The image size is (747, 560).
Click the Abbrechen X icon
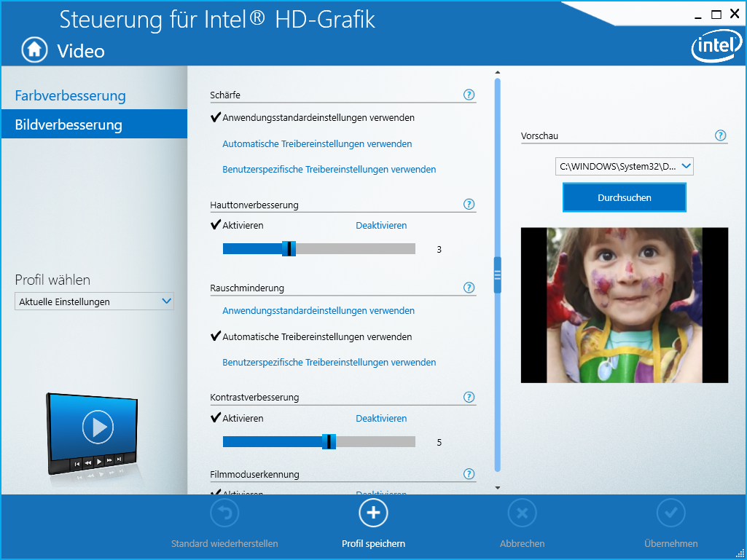(x=522, y=513)
